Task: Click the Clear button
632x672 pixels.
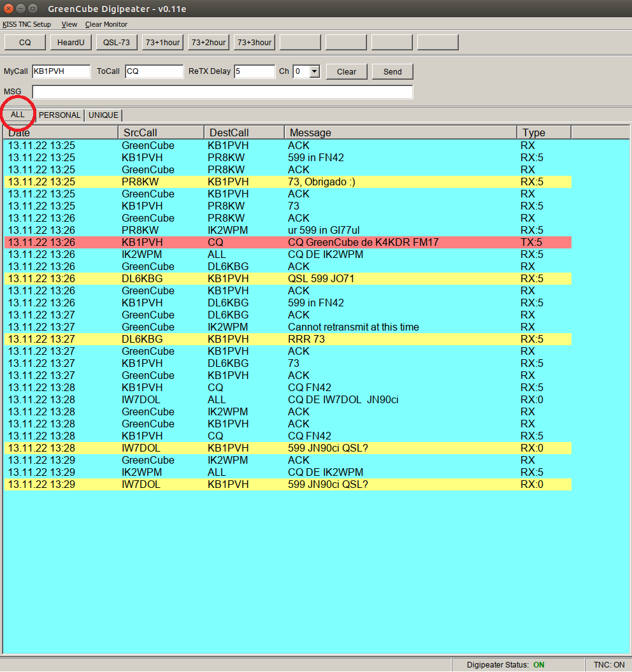Action: pyautogui.click(x=347, y=71)
